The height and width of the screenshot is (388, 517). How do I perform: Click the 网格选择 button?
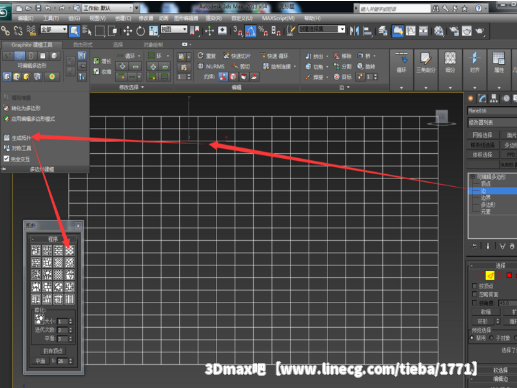[483, 135]
